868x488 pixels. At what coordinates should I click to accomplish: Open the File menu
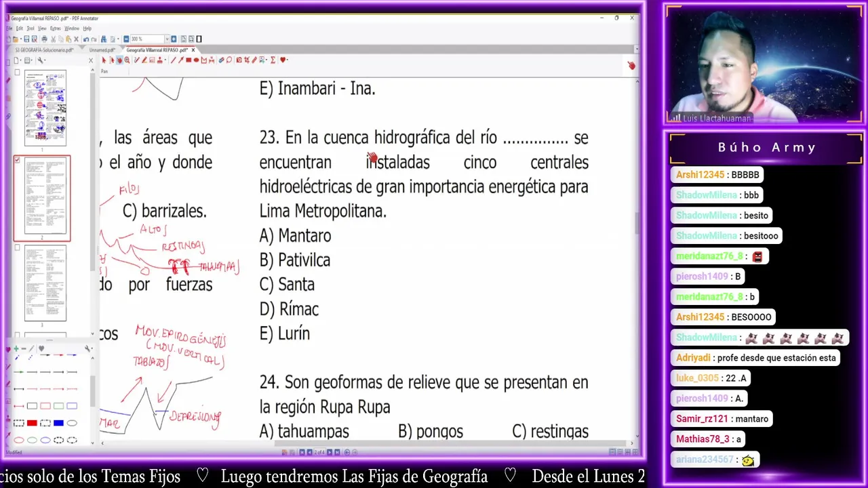tap(9, 28)
